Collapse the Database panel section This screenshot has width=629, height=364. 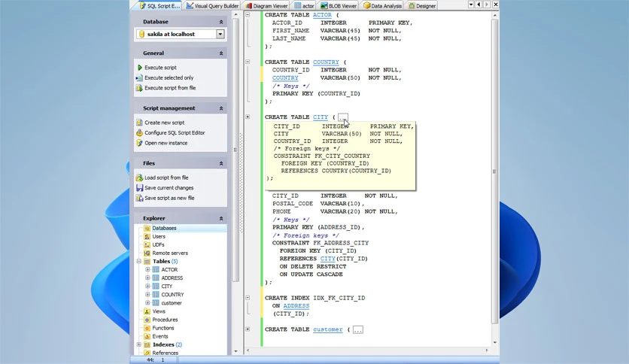pyautogui.click(x=221, y=22)
